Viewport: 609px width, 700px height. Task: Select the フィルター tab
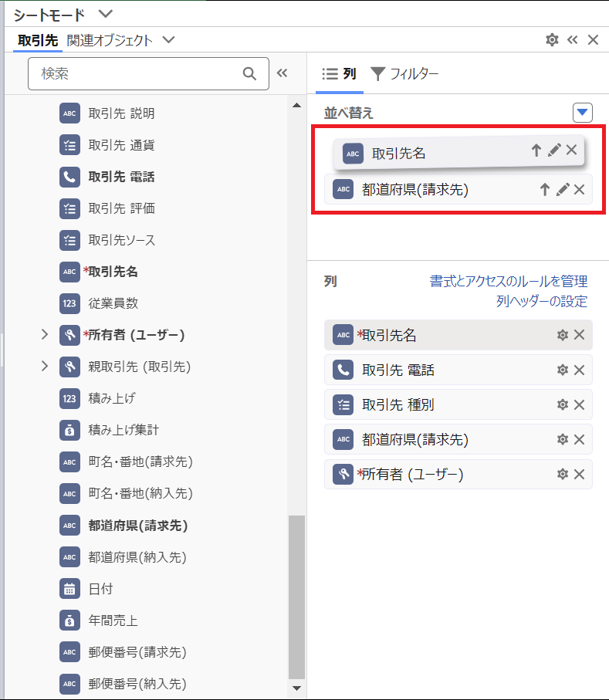[404, 73]
